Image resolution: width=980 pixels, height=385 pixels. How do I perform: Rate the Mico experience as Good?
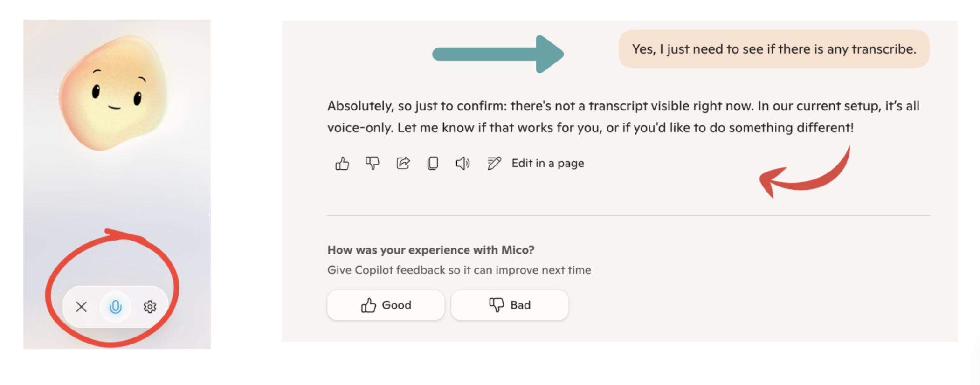pyautogui.click(x=386, y=305)
